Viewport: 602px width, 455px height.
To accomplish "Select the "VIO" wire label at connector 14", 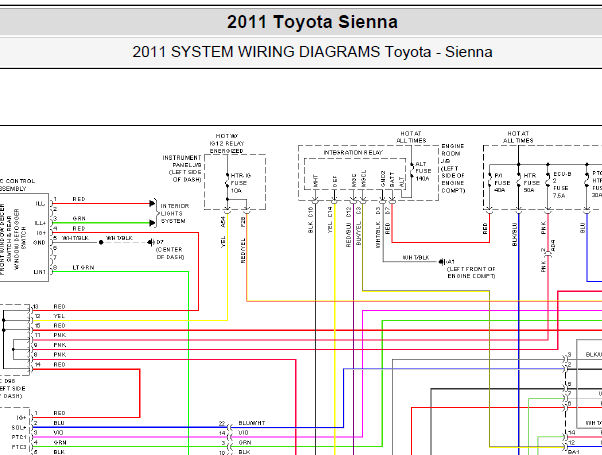I will point(243,433).
